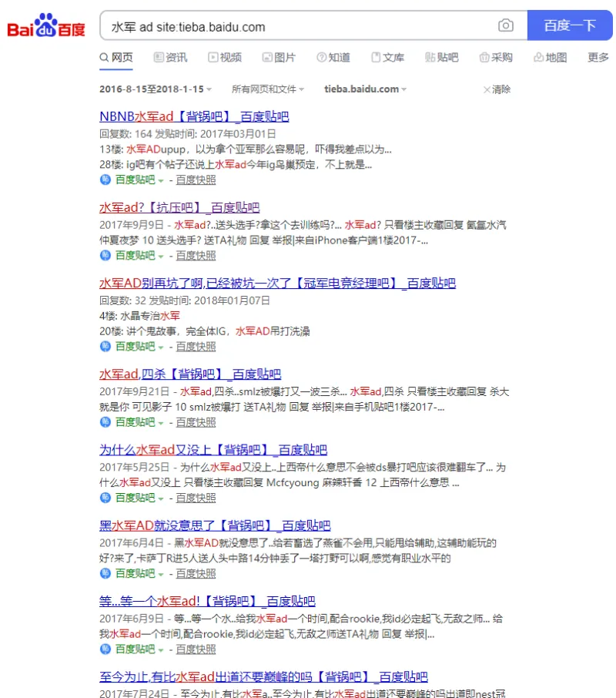Click snippet date 2017年5月25日
Screen dimensions: 616x698
(134, 467)
